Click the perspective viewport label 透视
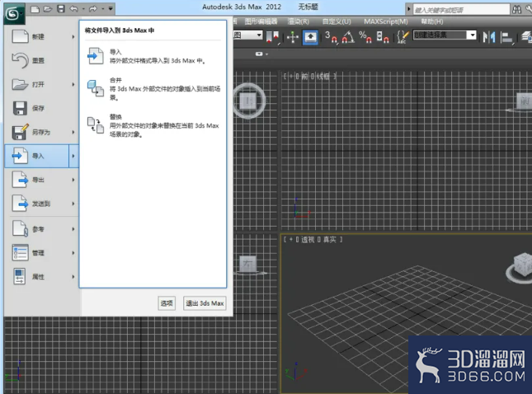The height and width of the screenshot is (394, 532). coord(308,239)
